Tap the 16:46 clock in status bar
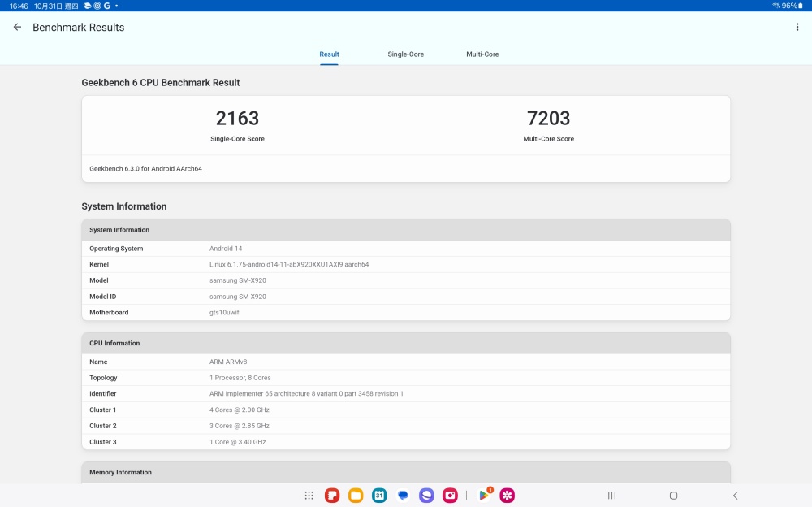The height and width of the screenshot is (507, 812). click(19, 6)
